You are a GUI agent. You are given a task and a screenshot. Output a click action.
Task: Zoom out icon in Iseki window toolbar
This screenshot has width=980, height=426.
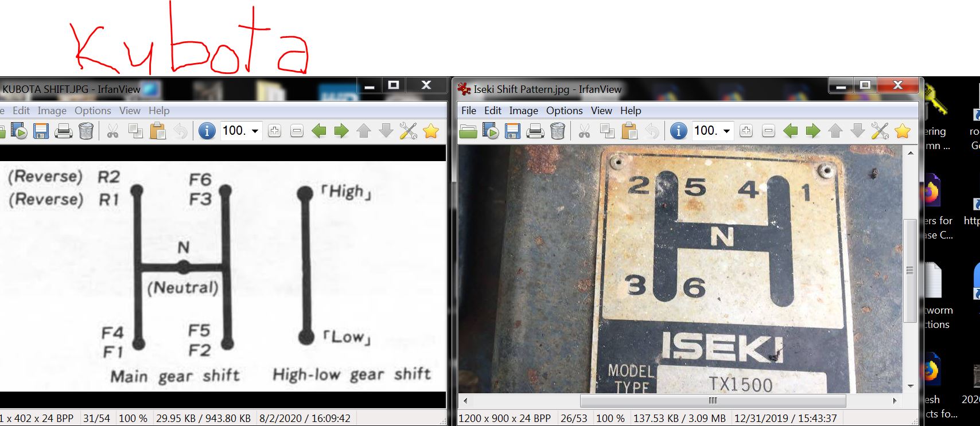coord(768,131)
